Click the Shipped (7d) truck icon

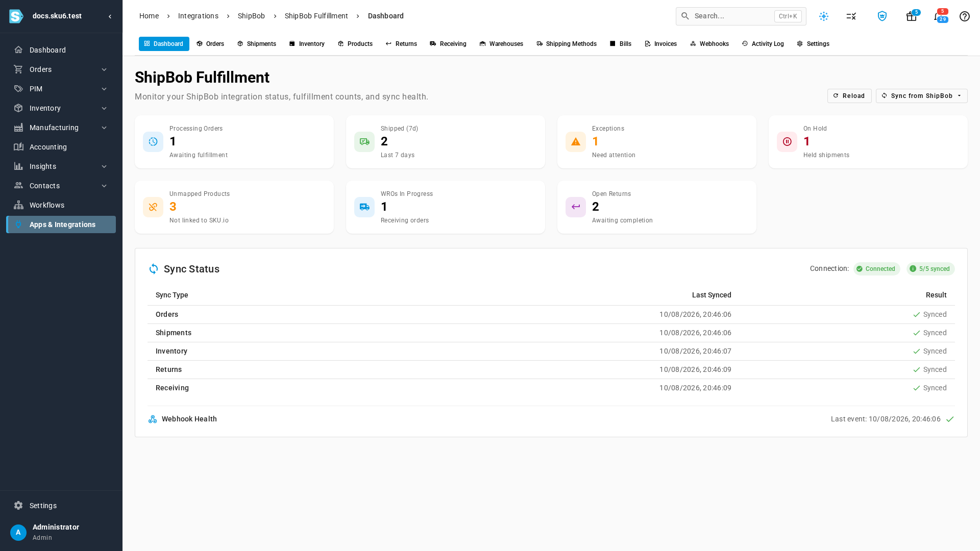point(364,142)
